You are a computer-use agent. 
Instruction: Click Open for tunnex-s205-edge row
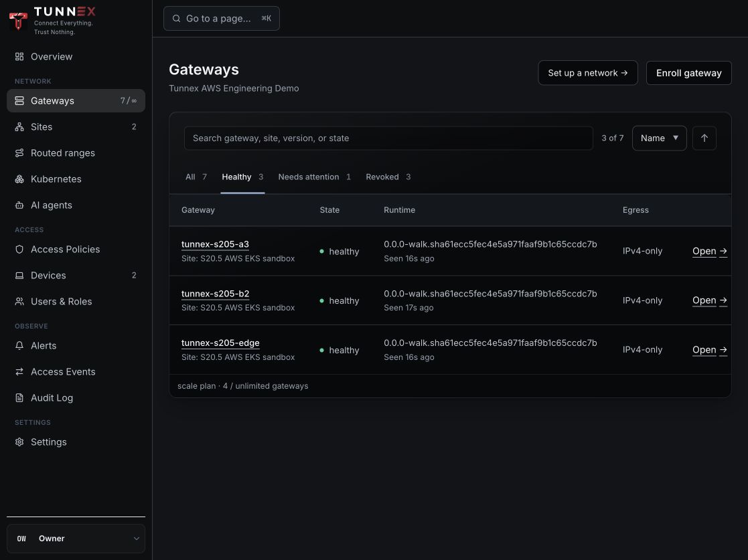coord(709,350)
